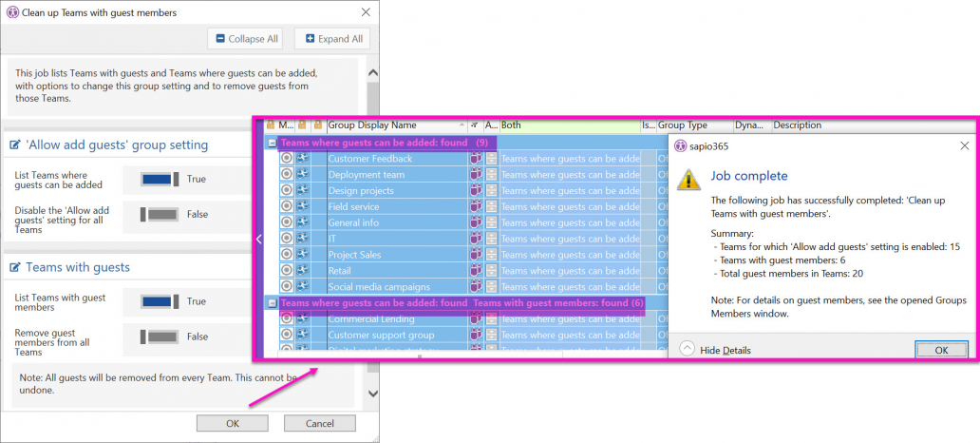Click the Teams icon in Customer Feedback row
The image size is (980, 443).
(477, 159)
